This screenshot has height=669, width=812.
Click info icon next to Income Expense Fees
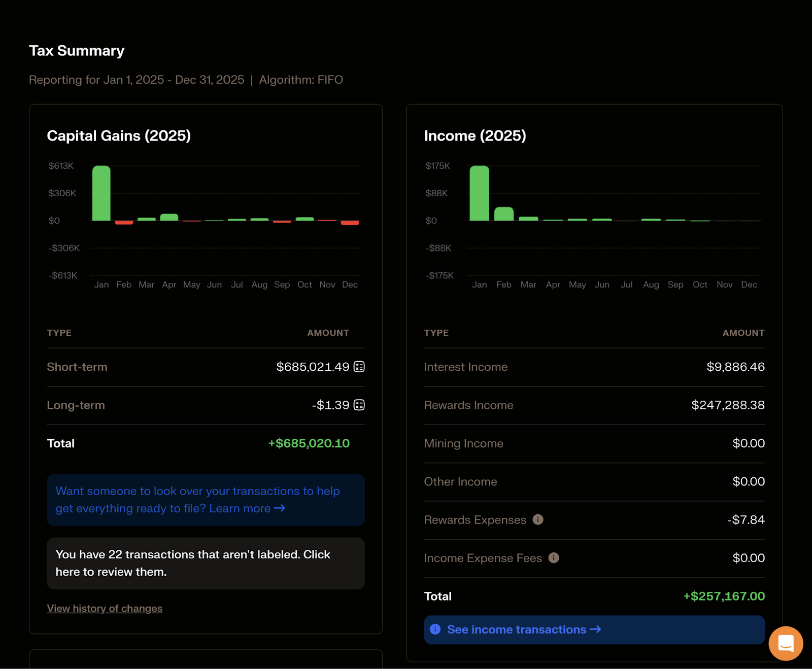tap(554, 558)
